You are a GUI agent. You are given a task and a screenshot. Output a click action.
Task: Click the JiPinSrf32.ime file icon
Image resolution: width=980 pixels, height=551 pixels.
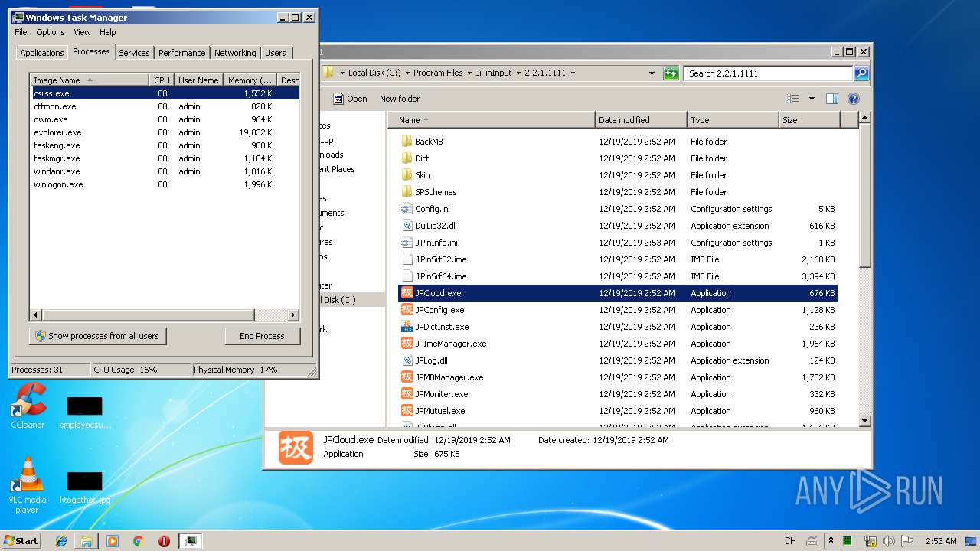407,259
